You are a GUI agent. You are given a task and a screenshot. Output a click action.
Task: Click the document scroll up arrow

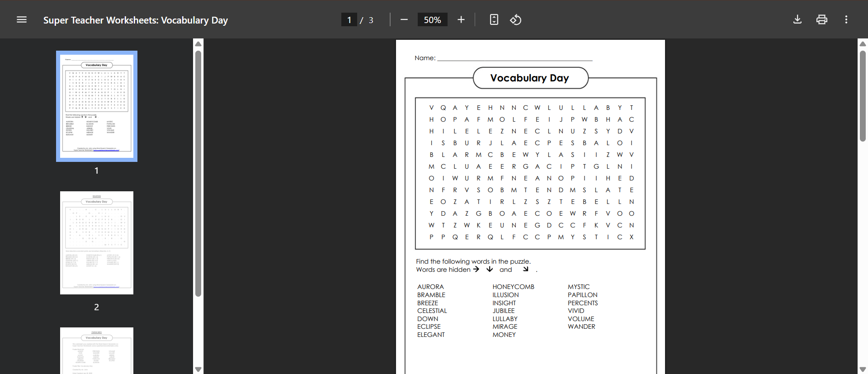point(863,44)
